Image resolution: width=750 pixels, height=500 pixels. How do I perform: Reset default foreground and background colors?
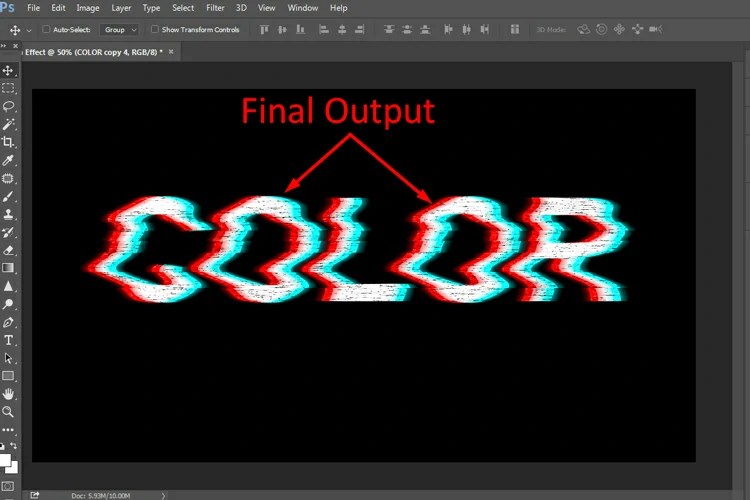click(x=2, y=446)
